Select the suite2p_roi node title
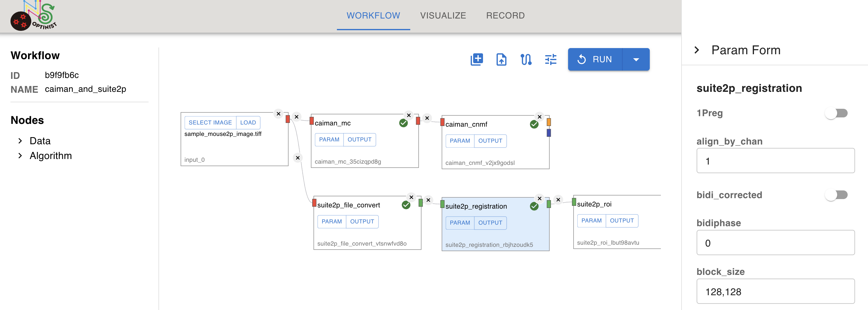This screenshot has width=868, height=310. coord(594,204)
